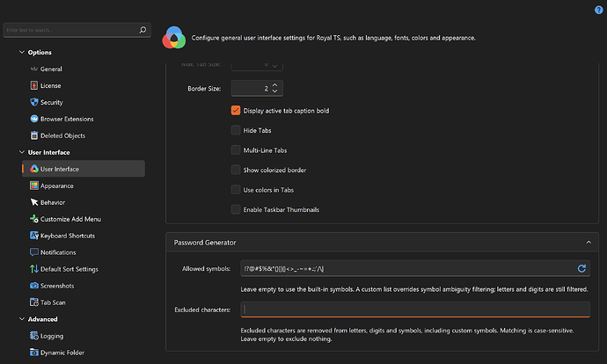
Task: Click the search magnifier icon
Action: pos(143,30)
